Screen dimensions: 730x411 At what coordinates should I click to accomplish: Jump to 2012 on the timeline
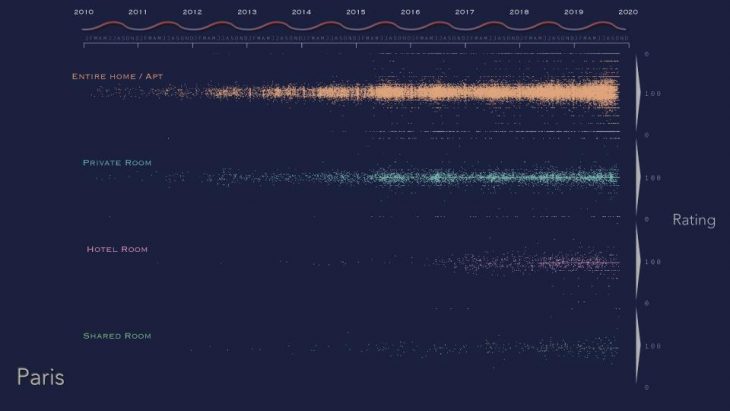click(x=192, y=11)
